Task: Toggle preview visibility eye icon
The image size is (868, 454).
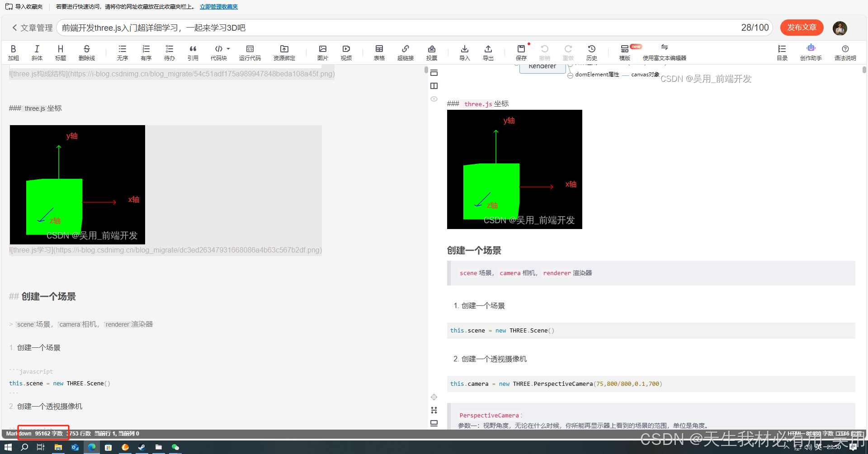Action: (434, 99)
